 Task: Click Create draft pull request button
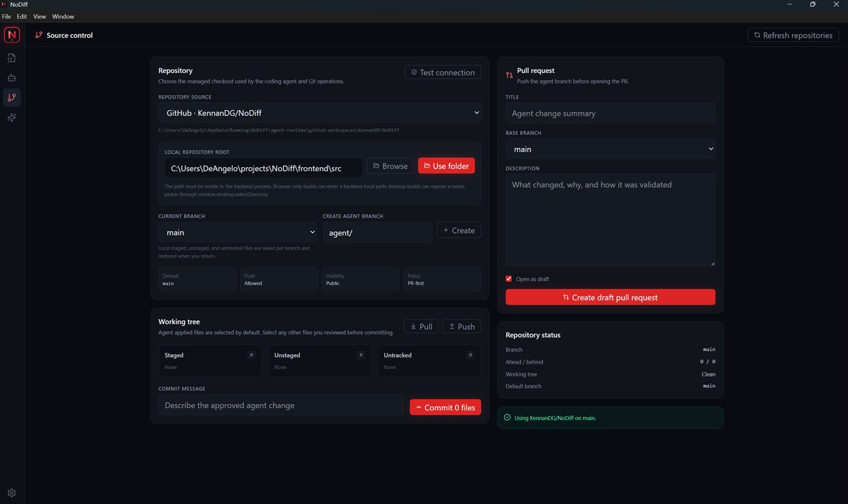point(610,297)
